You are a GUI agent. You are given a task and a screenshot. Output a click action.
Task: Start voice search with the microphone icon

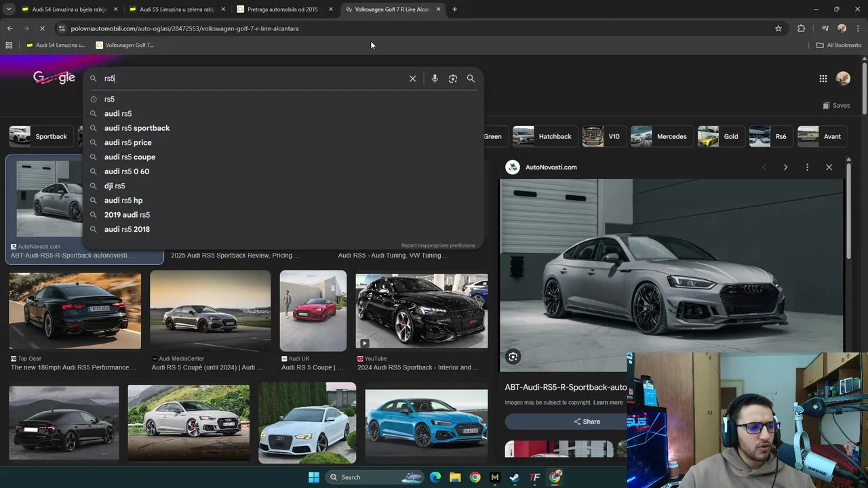pos(435,79)
